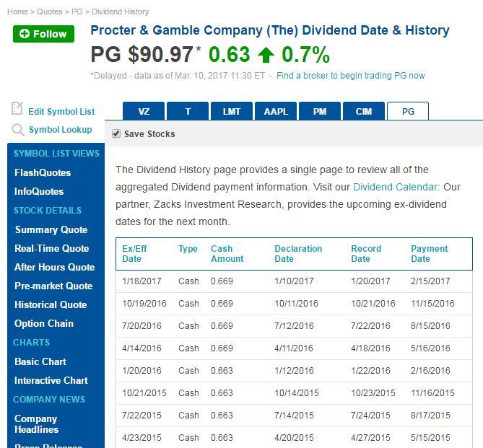Click the Symbol Lookup magnifier icon
The height and width of the screenshot is (448, 483).
(x=18, y=130)
